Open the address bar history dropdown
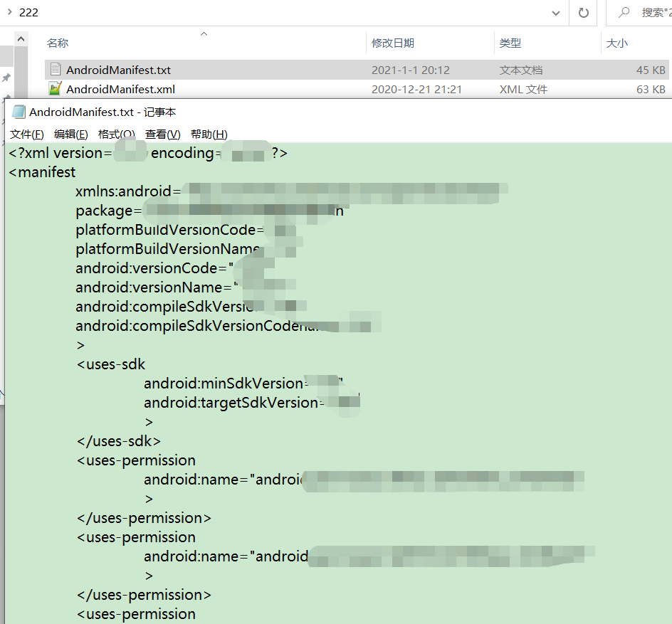 [556, 13]
